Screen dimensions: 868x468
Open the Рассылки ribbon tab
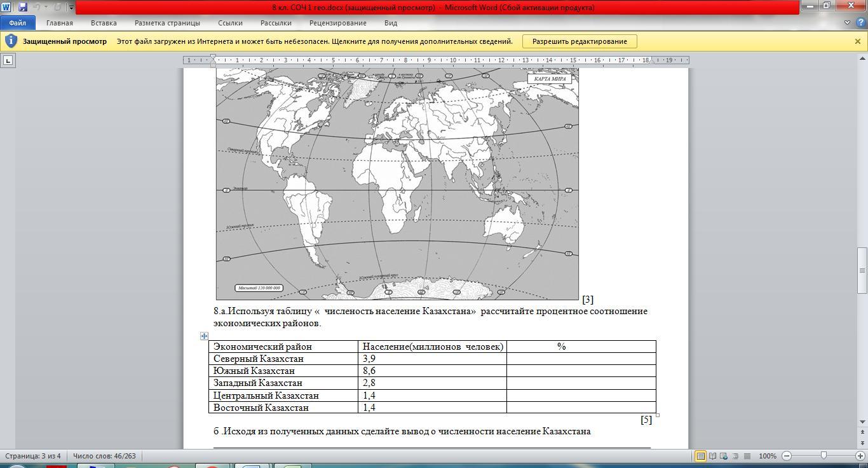tap(276, 23)
